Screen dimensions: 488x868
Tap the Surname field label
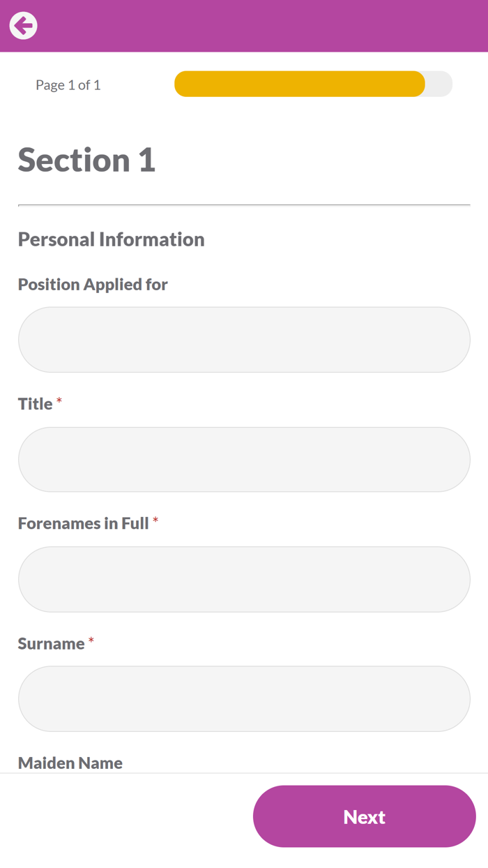point(51,643)
